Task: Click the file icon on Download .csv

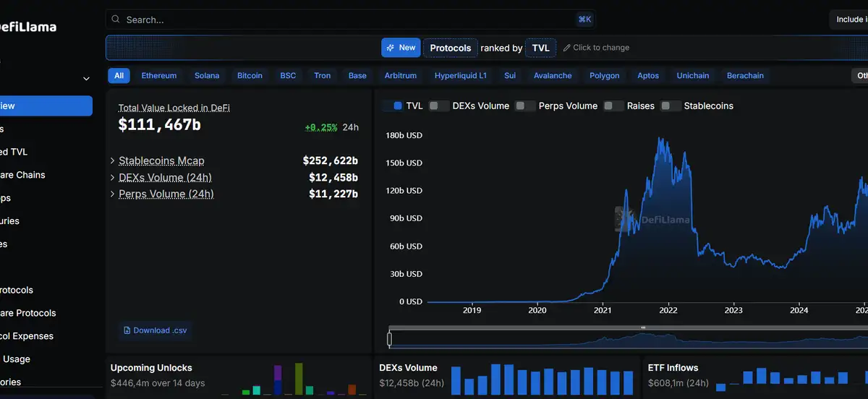Action: click(x=127, y=330)
